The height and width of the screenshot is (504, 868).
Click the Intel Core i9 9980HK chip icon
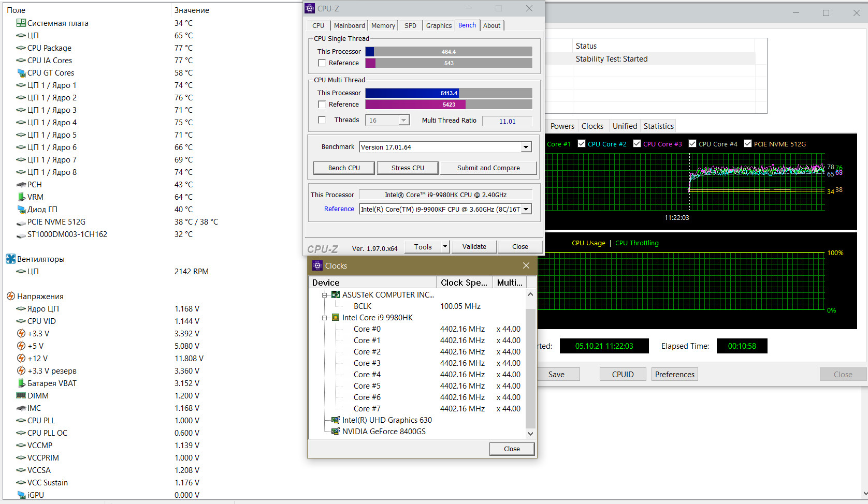(336, 317)
